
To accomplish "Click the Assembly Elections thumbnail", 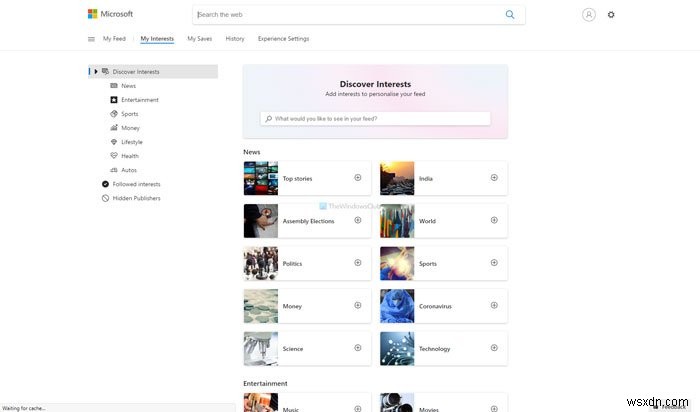I will tap(261, 221).
